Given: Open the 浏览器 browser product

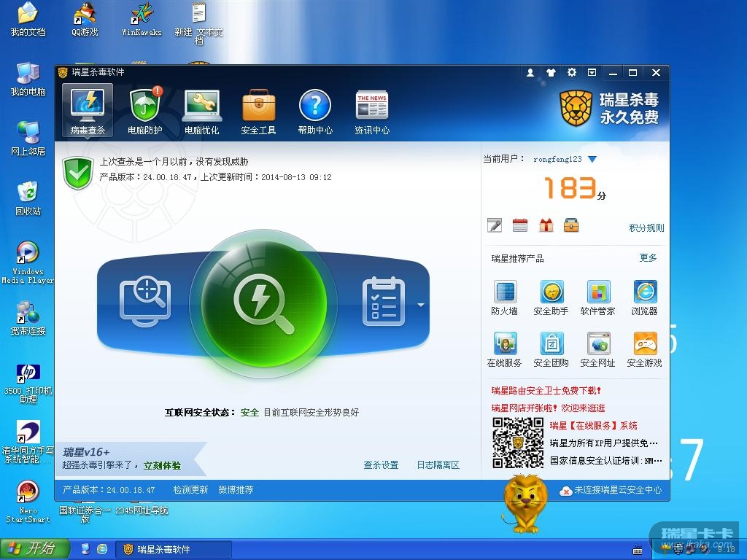Looking at the screenshot, I should pyautogui.click(x=645, y=298).
